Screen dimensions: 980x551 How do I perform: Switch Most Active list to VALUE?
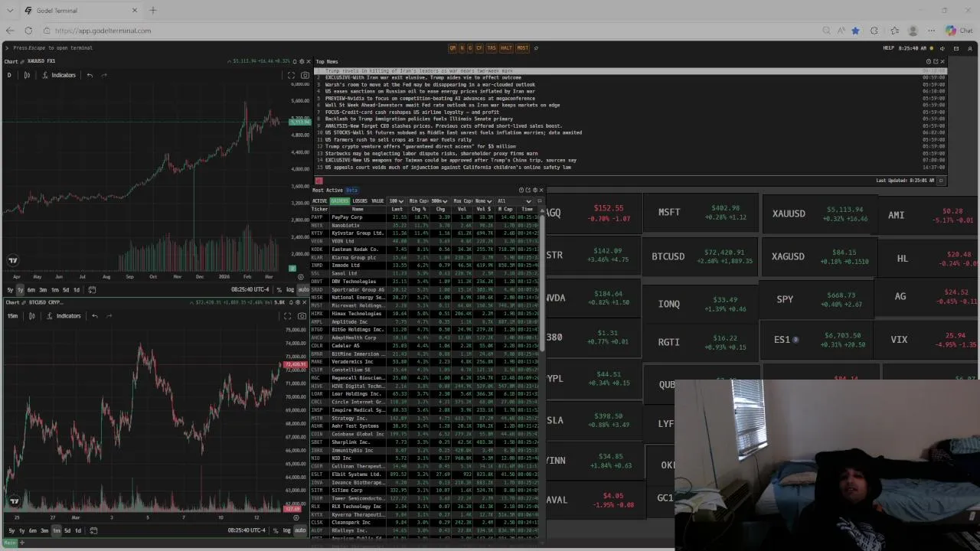click(377, 201)
